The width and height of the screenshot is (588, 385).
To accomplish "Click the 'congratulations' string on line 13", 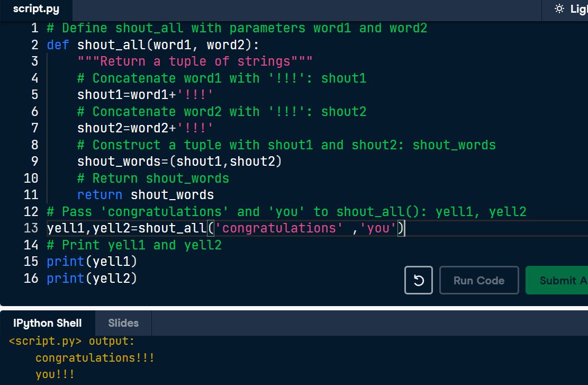I will (279, 228).
